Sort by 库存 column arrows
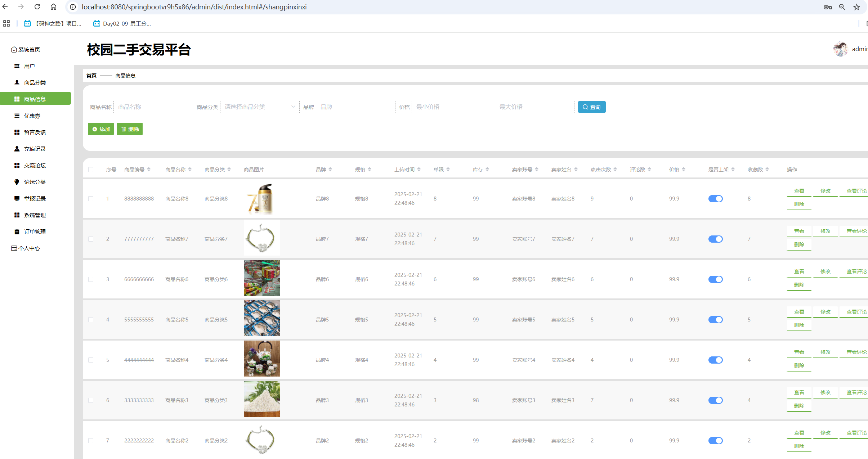 (x=487, y=170)
